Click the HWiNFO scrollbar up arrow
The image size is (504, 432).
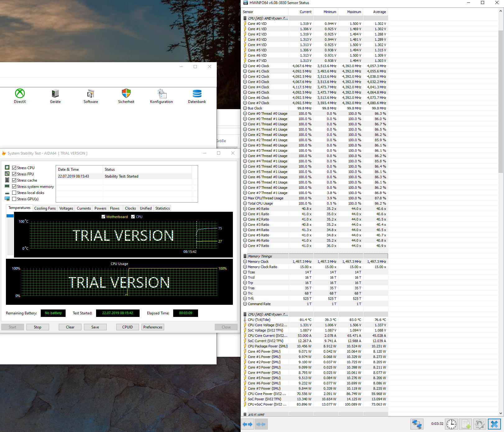501,11
